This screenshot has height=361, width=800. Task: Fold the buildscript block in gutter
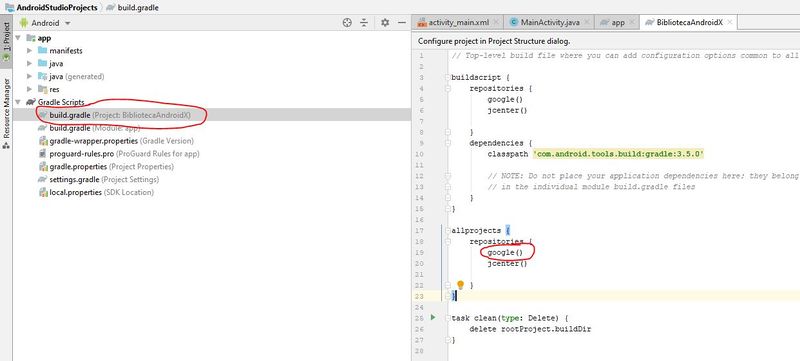coord(447,78)
